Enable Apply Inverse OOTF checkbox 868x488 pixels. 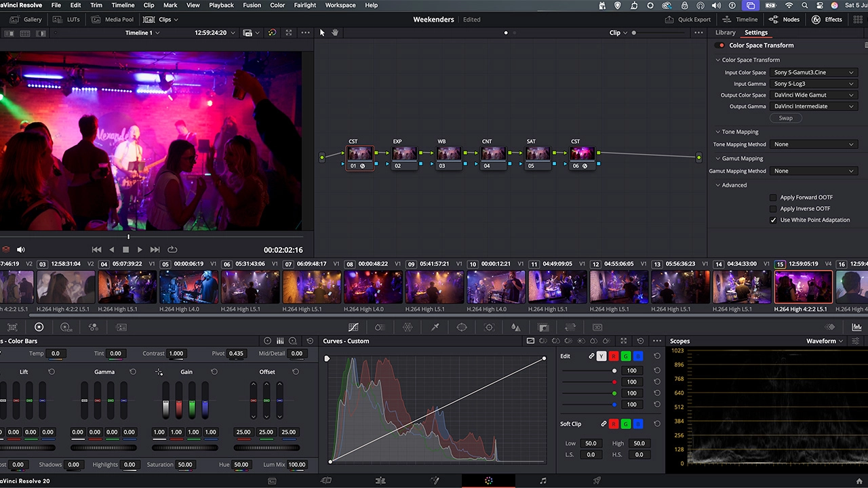(x=773, y=209)
